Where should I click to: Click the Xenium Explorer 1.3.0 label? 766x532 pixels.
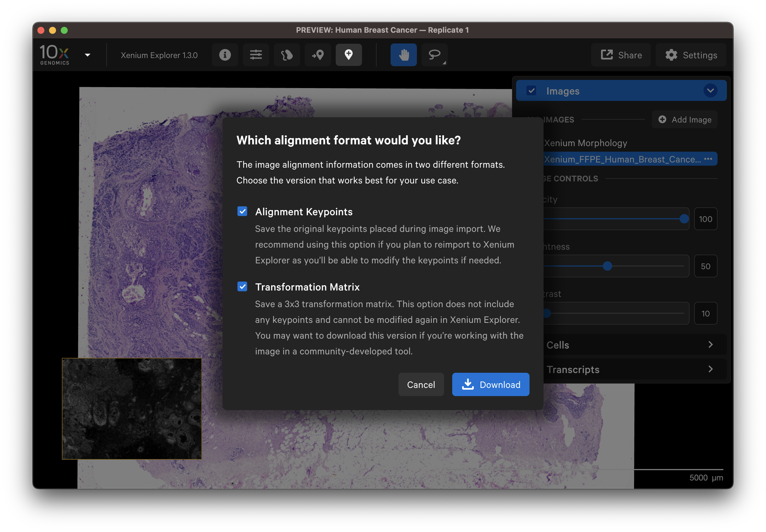[159, 55]
